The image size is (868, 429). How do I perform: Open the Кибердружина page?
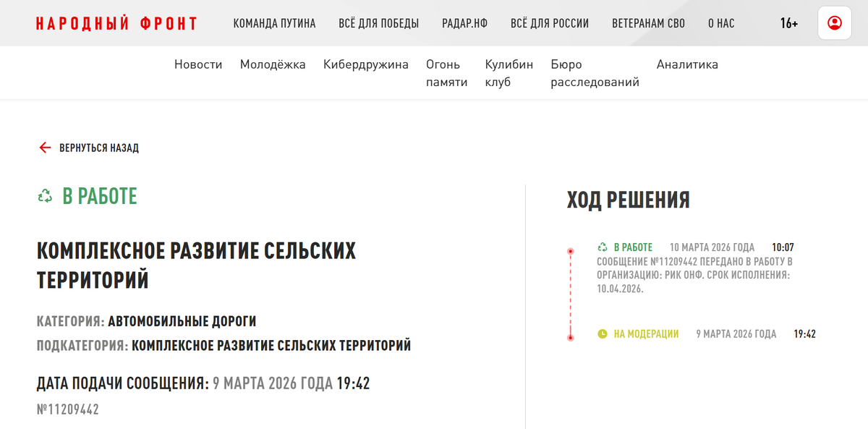click(365, 64)
